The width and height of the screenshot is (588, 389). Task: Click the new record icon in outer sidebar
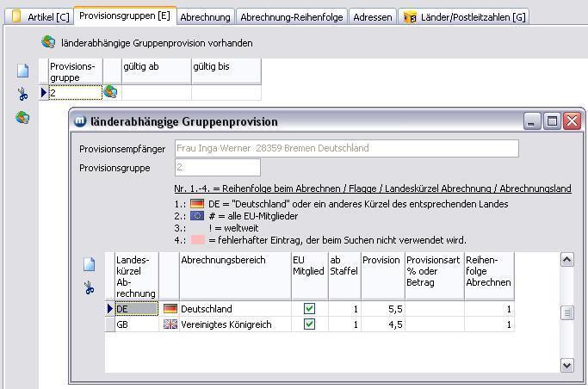click(x=23, y=71)
